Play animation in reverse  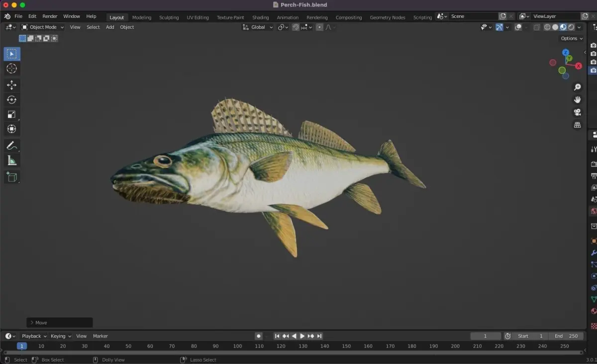[294, 336]
